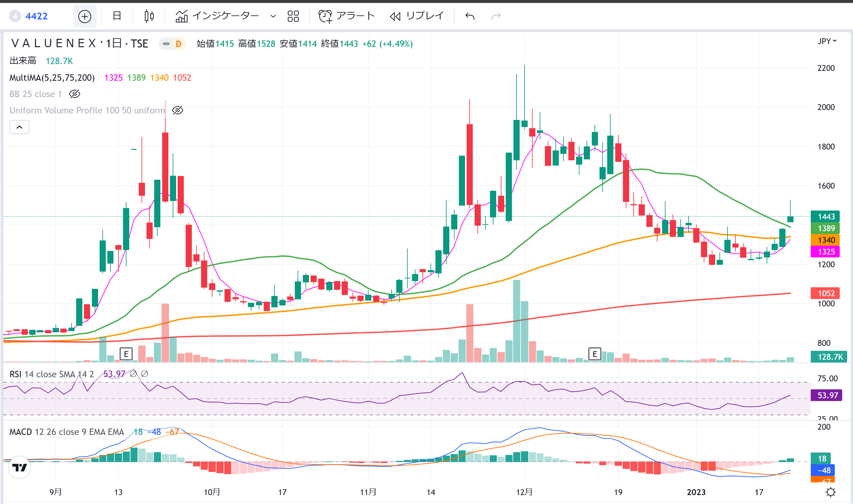Redo the action with the forward arrow

click(x=496, y=16)
